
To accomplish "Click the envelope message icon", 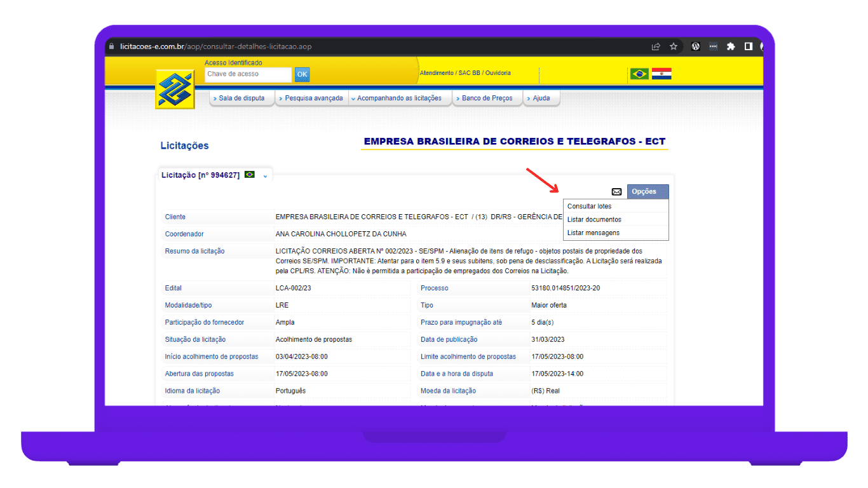I will [616, 192].
